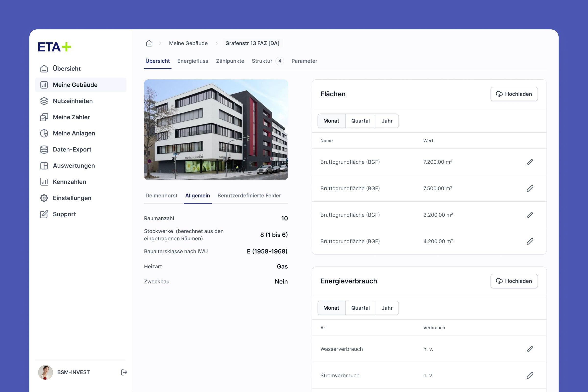Viewport: 588px width, 392px height.
Task: Click pencil icon for Wasserverbrauch
Action: (530, 349)
